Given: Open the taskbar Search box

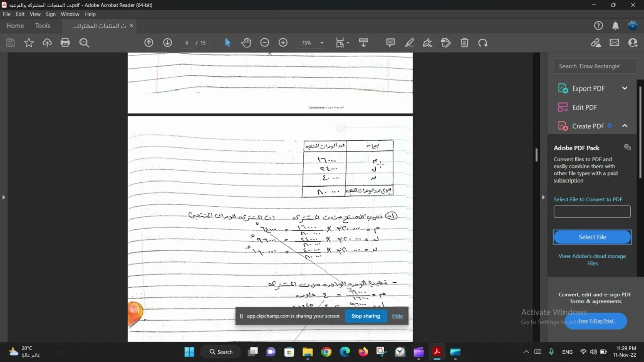Looking at the screenshot, I should tap(221, 352).
